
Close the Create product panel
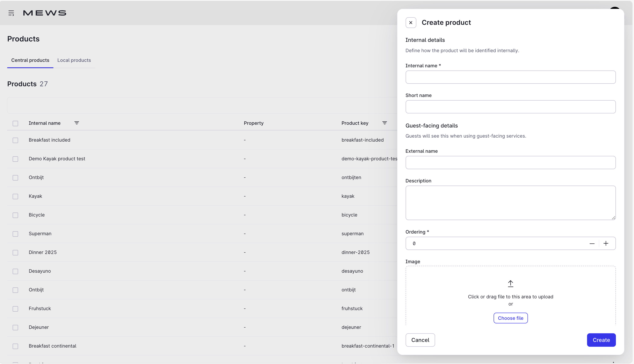click(411, 23)
